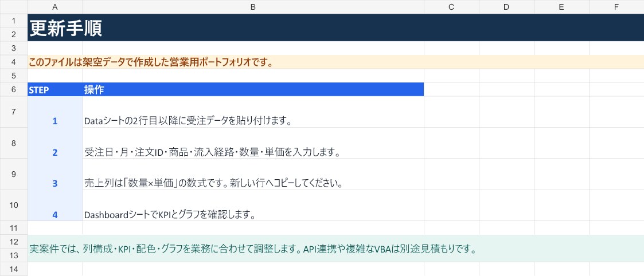Select row 14 header

tap(14, 269)
